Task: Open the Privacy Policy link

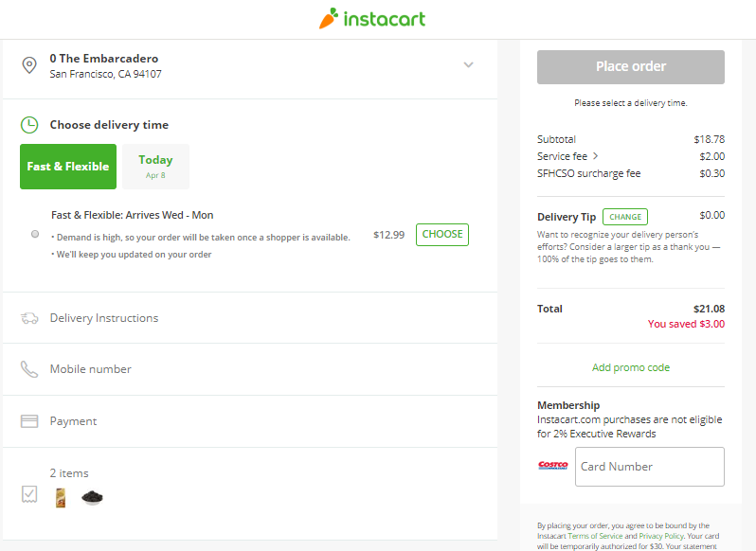Action: tap(661, 536)
